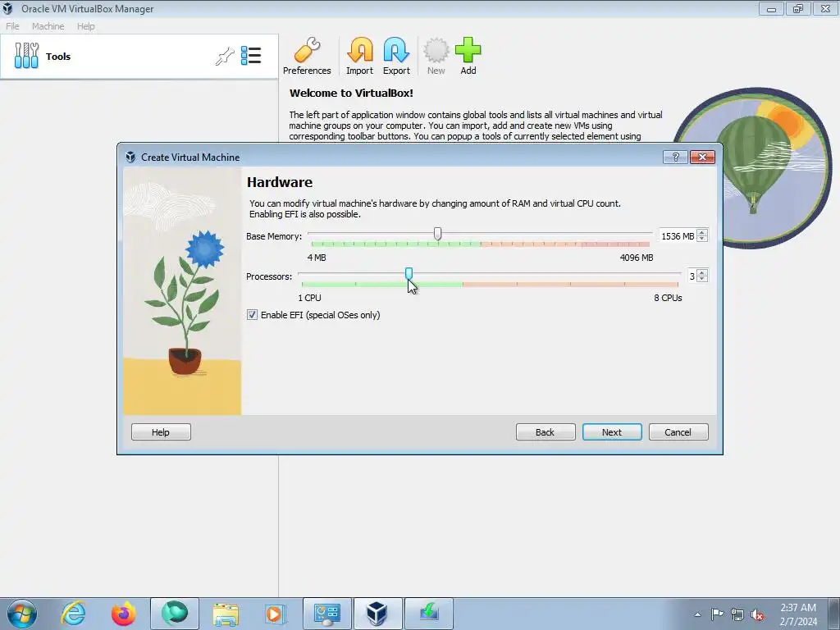Click the 'Hardware' page heading

pos(280,182)
